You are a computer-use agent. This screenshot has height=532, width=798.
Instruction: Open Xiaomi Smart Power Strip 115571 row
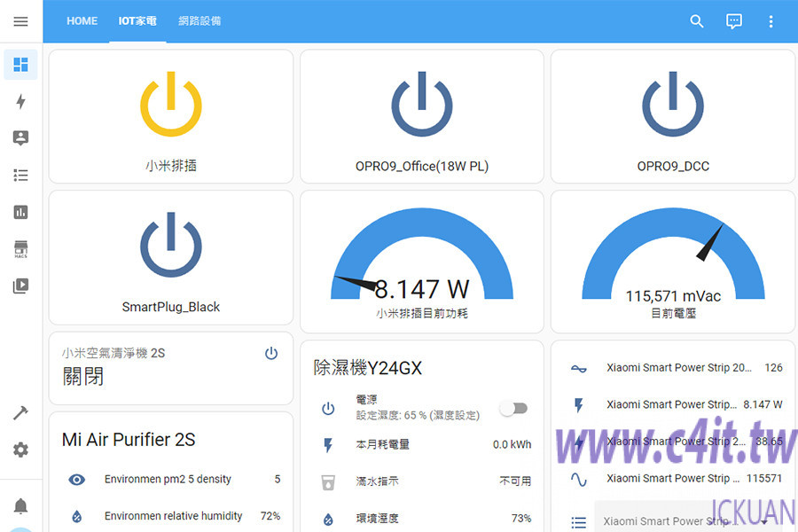(x=674, y=479)
